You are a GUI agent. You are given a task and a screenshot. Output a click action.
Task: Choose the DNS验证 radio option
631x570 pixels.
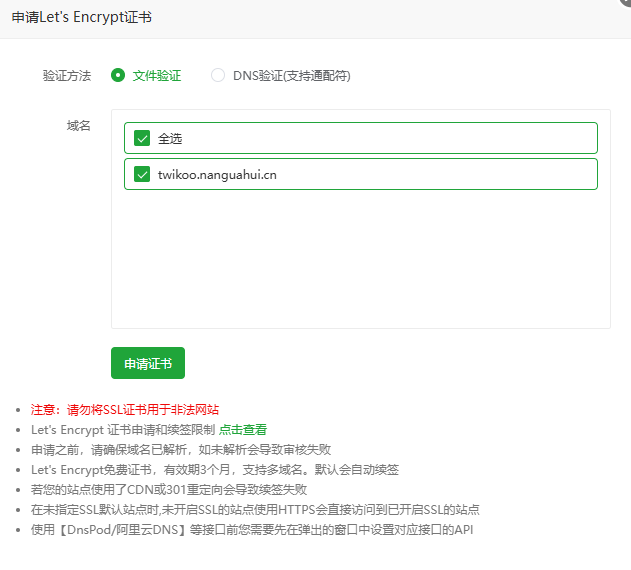[x=218, y=75]
